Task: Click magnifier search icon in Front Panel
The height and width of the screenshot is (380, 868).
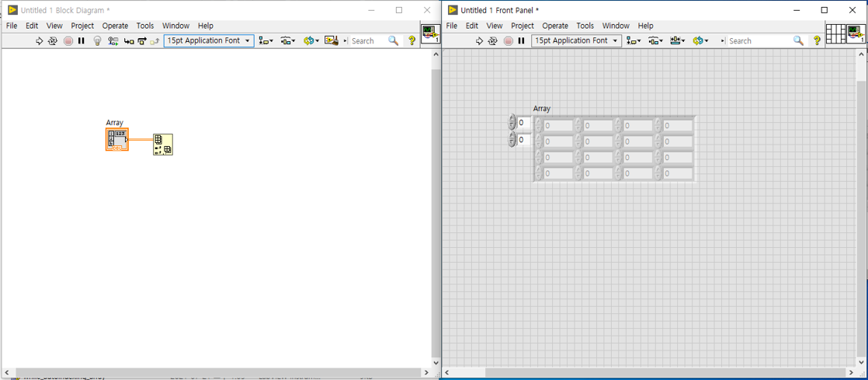Action: [x=798, y=41]
